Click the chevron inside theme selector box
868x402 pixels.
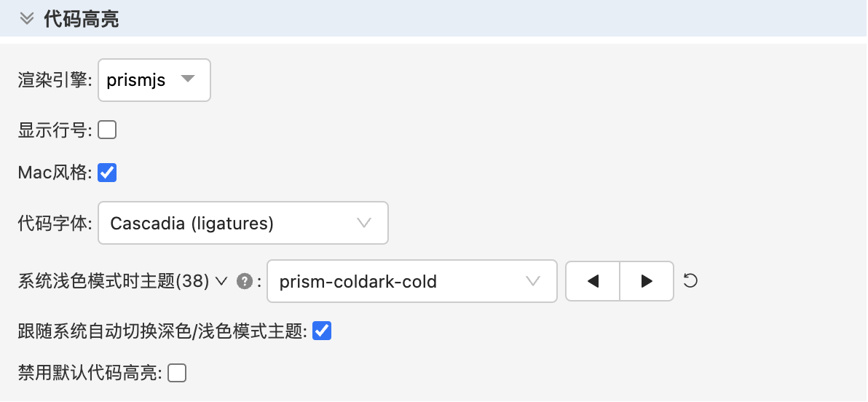point(533,281)
